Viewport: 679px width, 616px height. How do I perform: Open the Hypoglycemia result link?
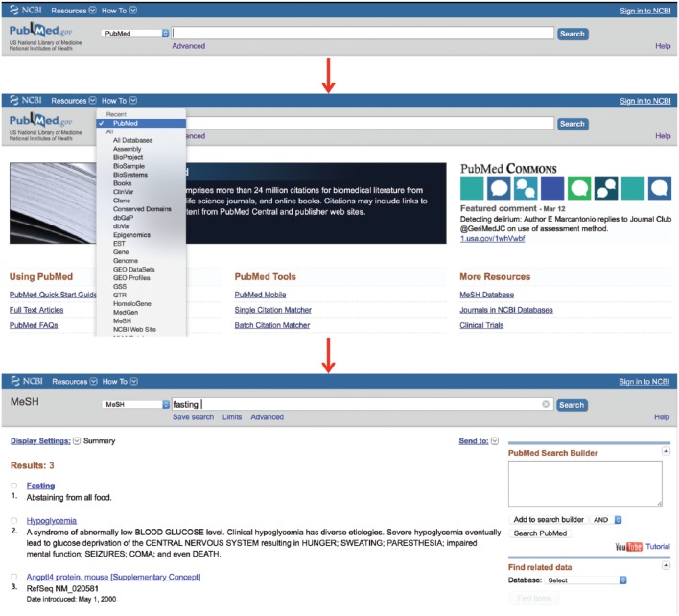pos(52,521)
